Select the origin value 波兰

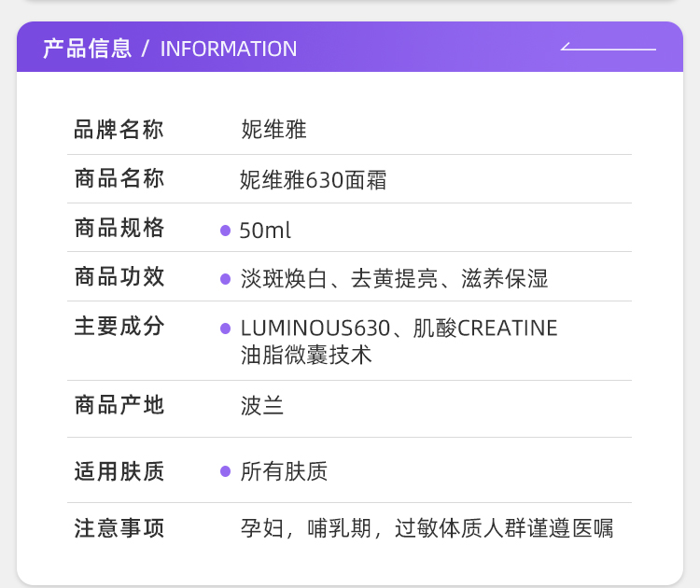[262, 406]
